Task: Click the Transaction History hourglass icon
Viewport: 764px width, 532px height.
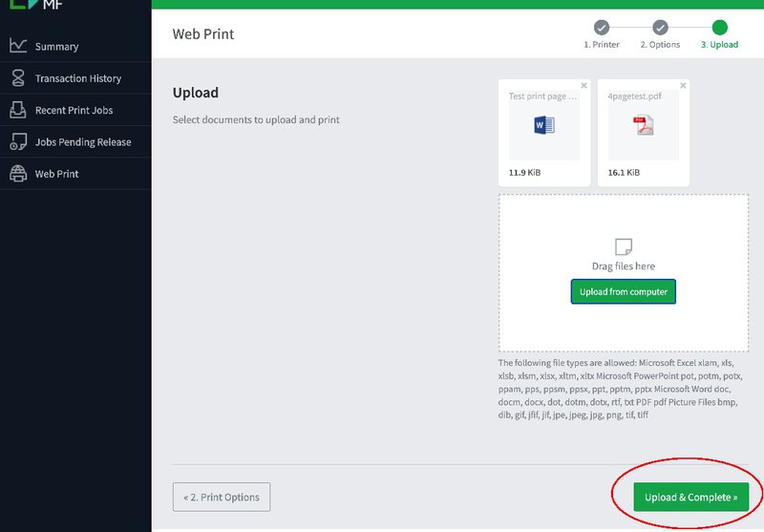Action: (18, 78)
